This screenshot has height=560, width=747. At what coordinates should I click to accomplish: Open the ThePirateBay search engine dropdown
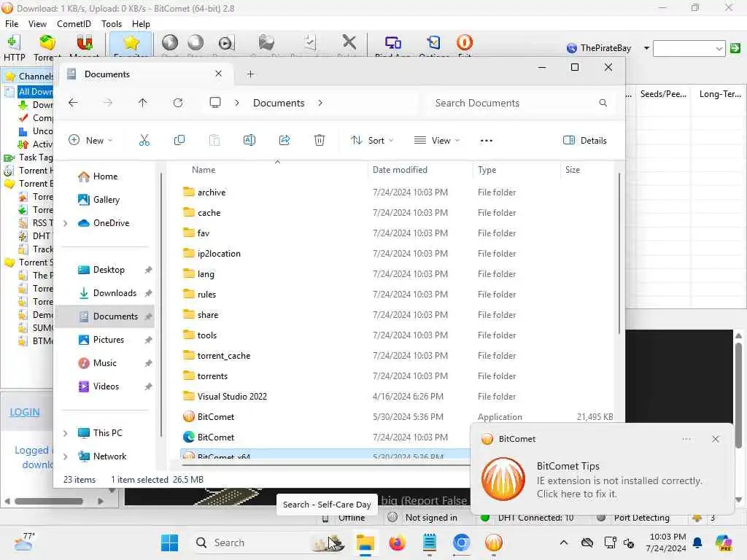[646, 47]
